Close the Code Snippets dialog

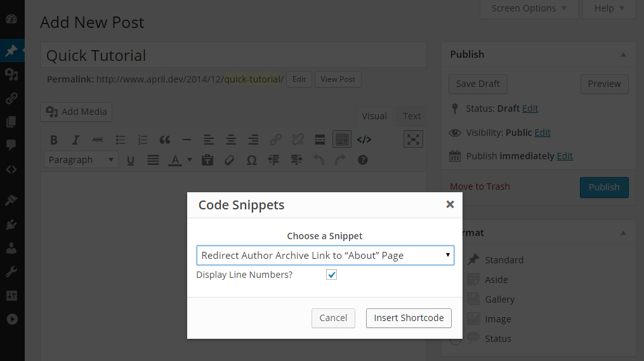(450, 204)
